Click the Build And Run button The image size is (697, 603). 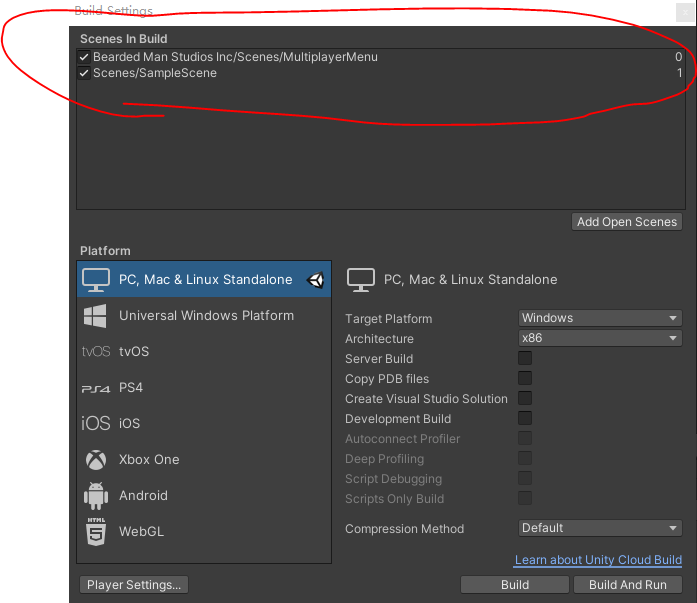click(x=628, y=585)
